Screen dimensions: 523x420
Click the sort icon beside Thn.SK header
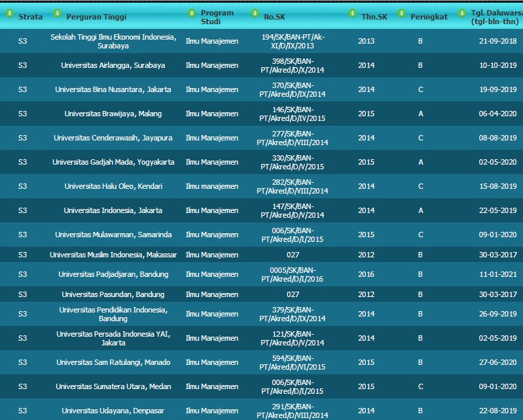(x=352, y=13)
